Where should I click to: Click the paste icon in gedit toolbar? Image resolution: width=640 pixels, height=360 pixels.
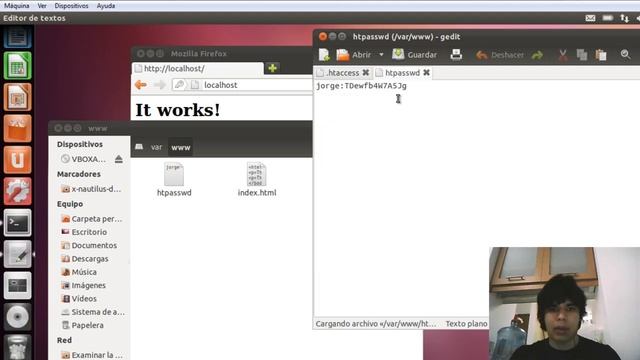pyautogui.click(x=601, y=55)
